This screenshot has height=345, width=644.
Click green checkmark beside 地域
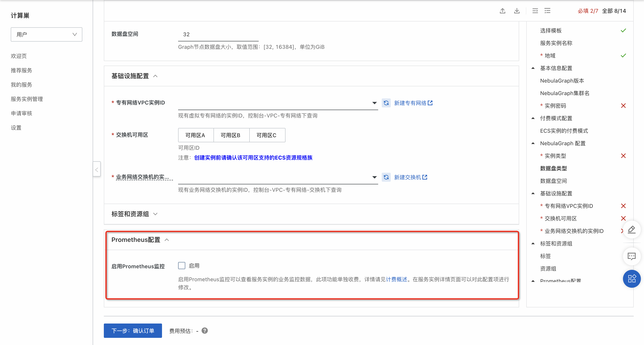click(x=623, y=55)
